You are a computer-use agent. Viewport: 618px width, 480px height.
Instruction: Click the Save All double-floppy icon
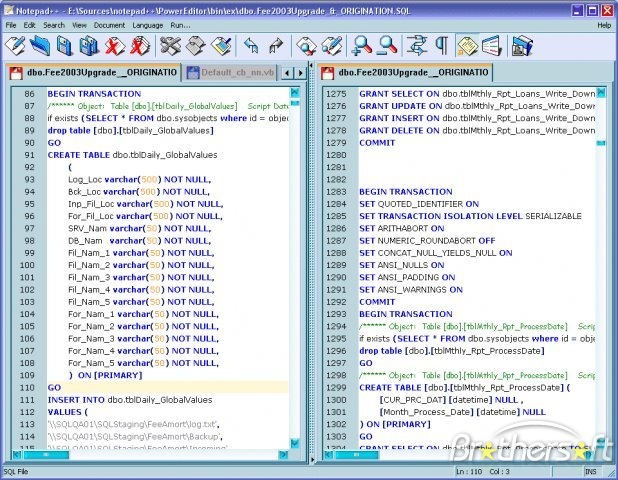89,46
